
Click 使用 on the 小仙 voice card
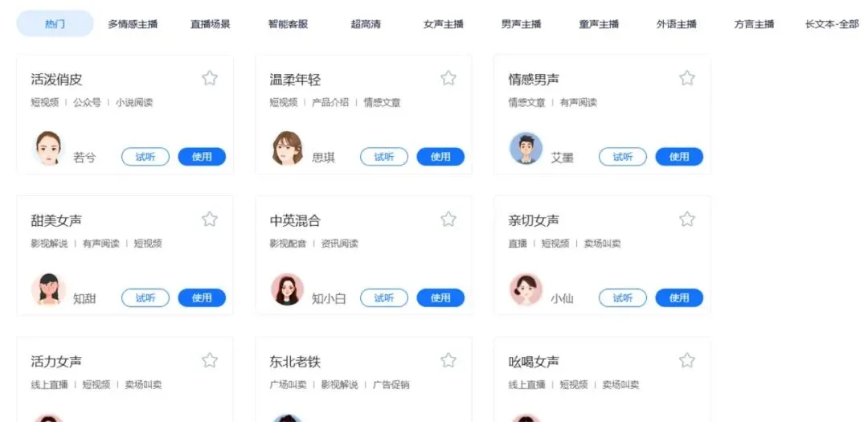pos(679,298)
